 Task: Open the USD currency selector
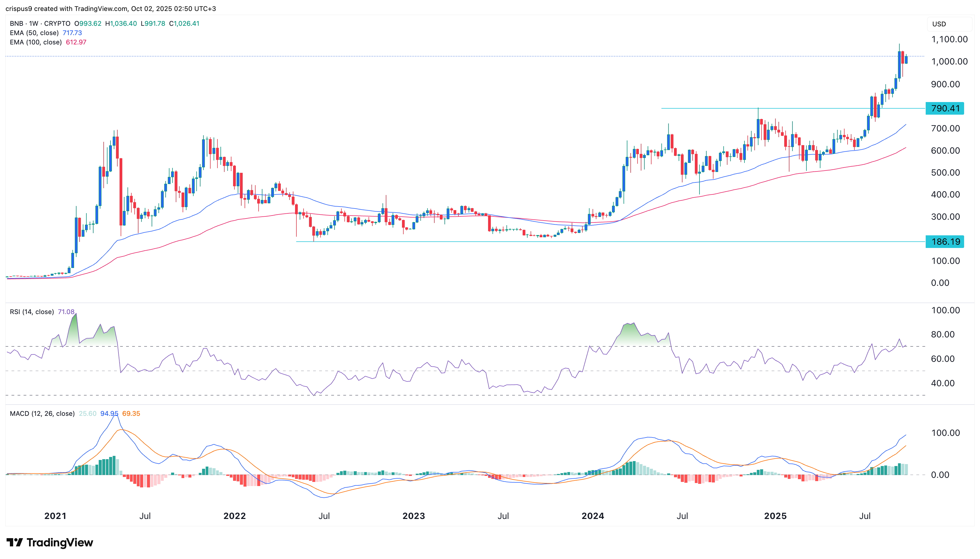(939, 24)
